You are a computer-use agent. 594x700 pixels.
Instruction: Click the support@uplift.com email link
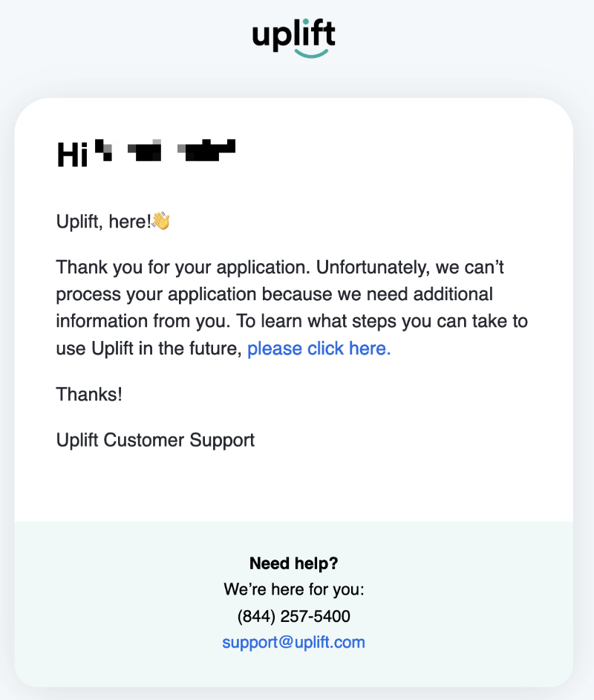click(293, 642)
